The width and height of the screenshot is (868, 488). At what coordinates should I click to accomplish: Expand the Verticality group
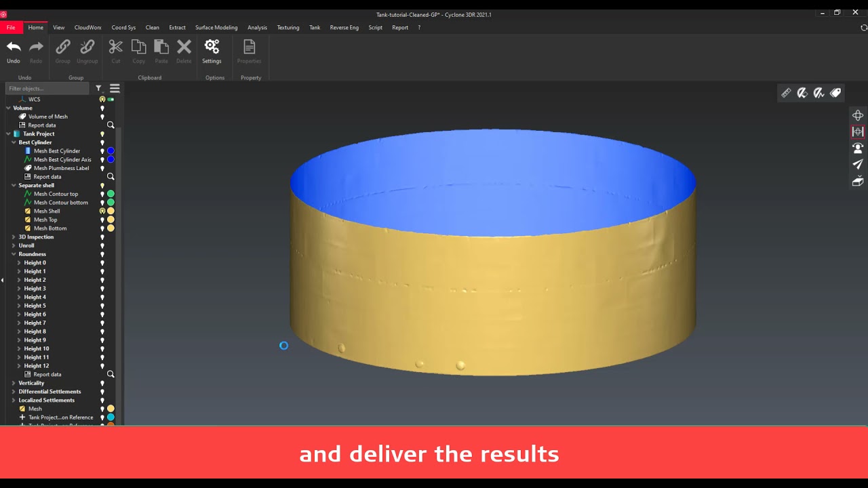[14, 383]
